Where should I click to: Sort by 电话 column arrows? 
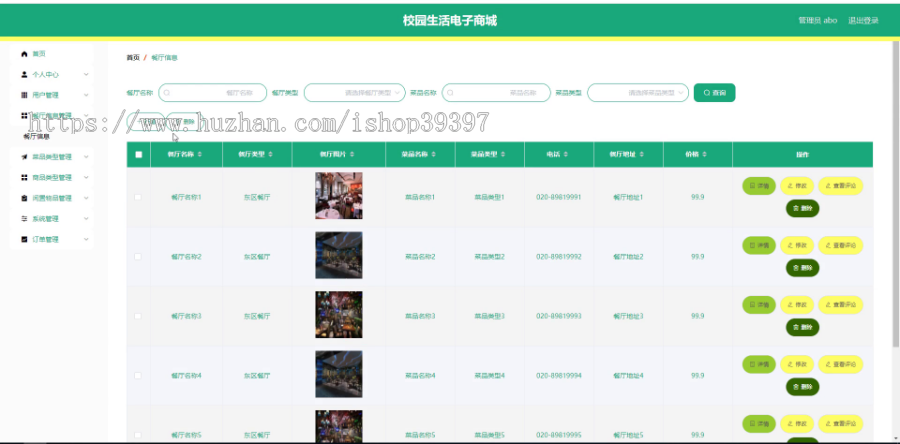566,154
